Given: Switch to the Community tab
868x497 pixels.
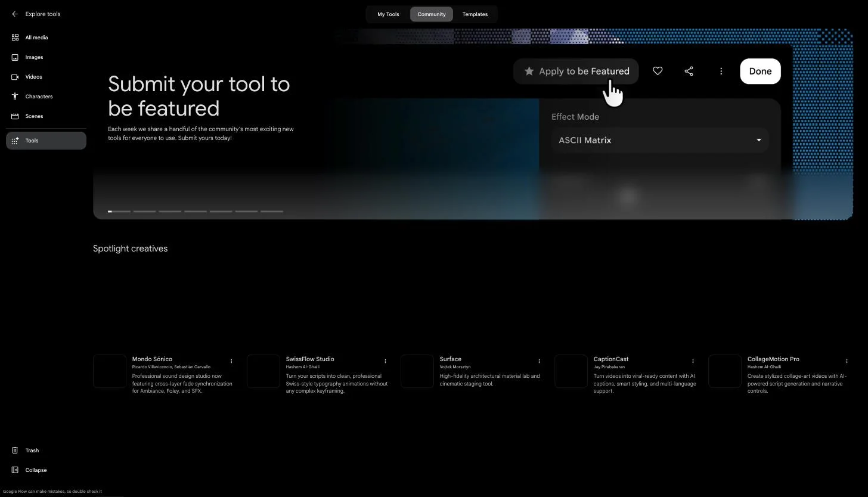Looking at the screenshot, I should point(432,14).
